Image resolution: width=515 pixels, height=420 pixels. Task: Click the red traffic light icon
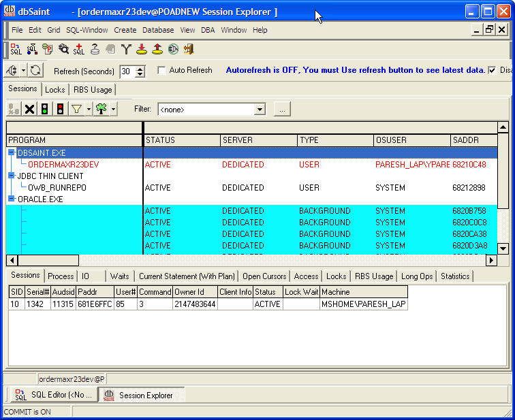point(60,109)
